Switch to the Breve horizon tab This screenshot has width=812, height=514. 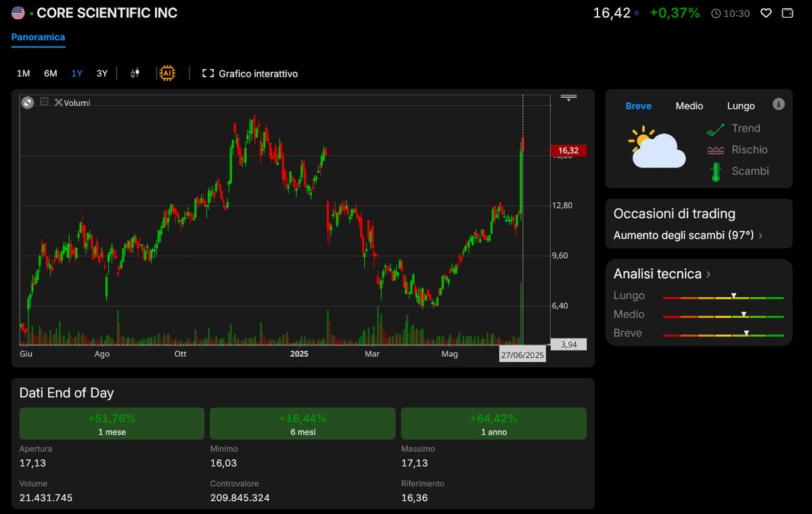coord(638,106)
